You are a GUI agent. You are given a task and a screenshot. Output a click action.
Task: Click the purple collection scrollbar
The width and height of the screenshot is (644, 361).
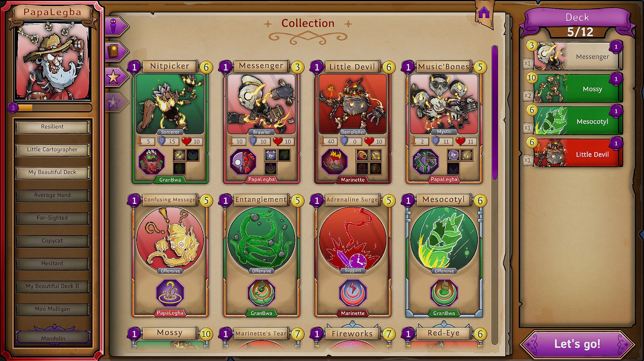pyautogui.click(x=494, y=112)
